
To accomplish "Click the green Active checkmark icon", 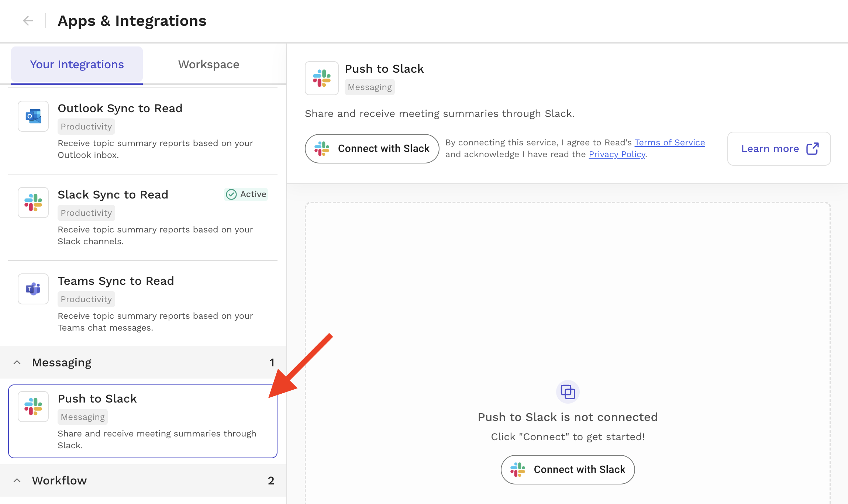I will coord(231,194).
